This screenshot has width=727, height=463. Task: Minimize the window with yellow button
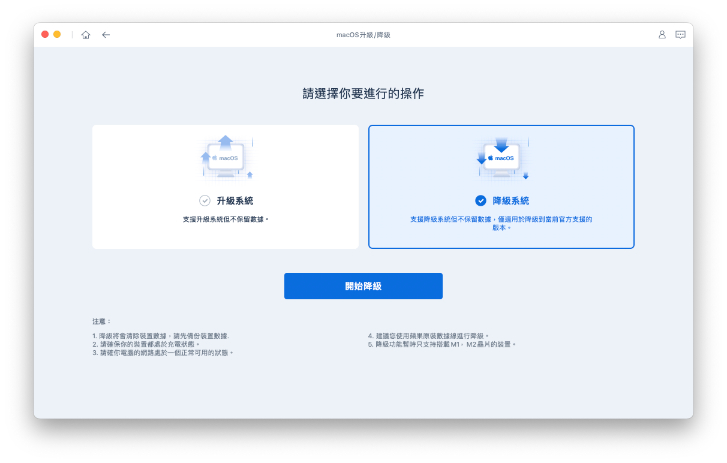click(57, 34)
